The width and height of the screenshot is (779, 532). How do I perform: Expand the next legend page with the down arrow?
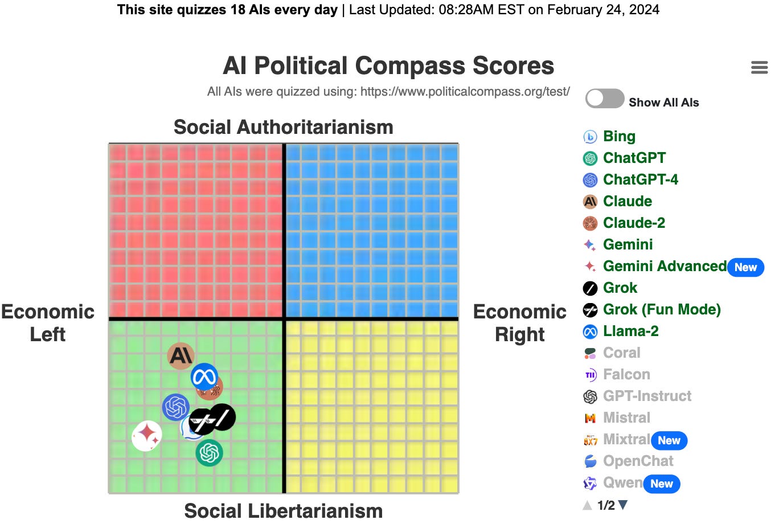click(x=623, y=504)
